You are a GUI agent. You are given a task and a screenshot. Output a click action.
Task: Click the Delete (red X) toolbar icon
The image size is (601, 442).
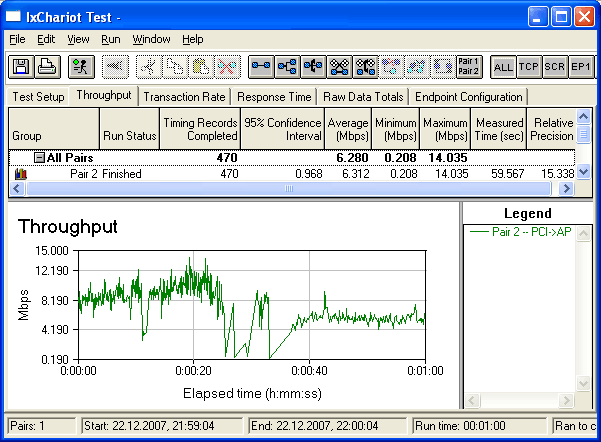pyautogui.click(x=227, y=67)
